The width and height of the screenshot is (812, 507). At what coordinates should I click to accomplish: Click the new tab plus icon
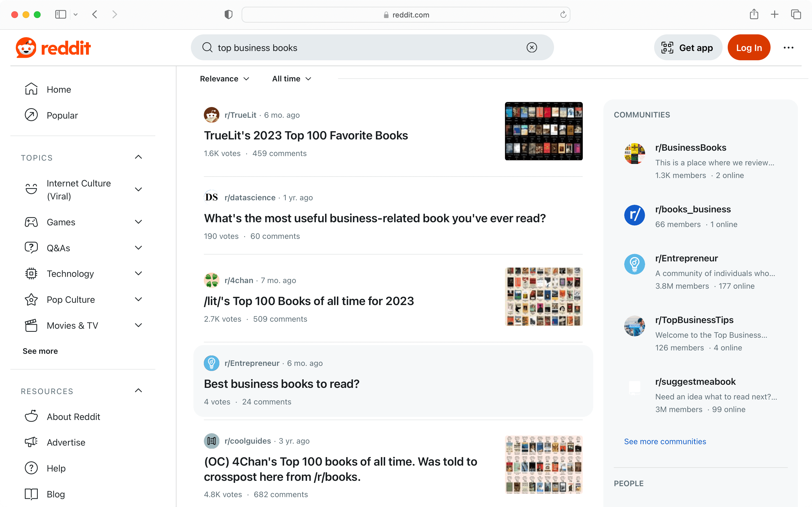[775, 15]
